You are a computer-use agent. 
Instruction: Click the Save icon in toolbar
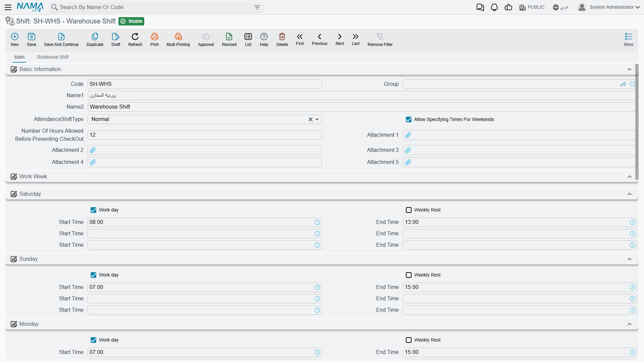coord(32,37)
